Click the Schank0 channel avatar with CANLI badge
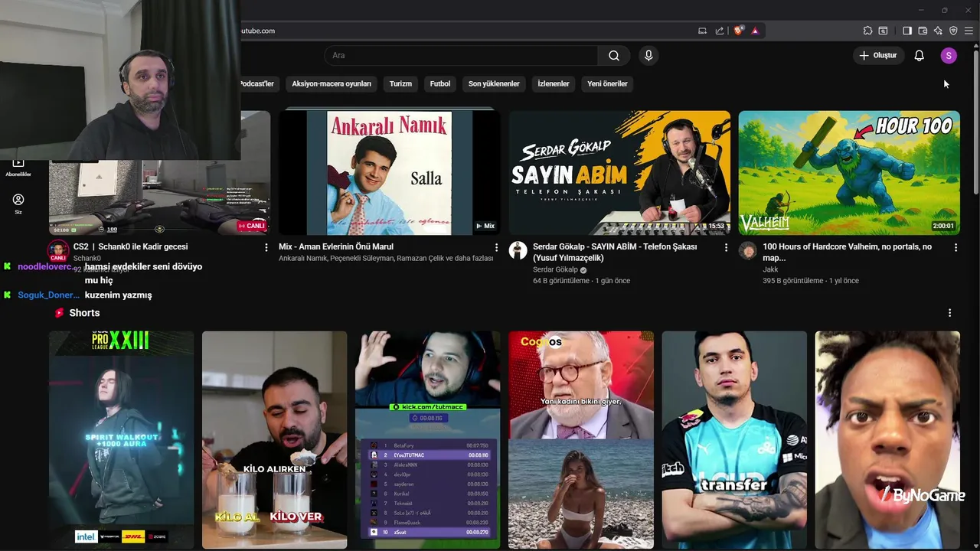The image size is (980, 551). tap(58, 251)
